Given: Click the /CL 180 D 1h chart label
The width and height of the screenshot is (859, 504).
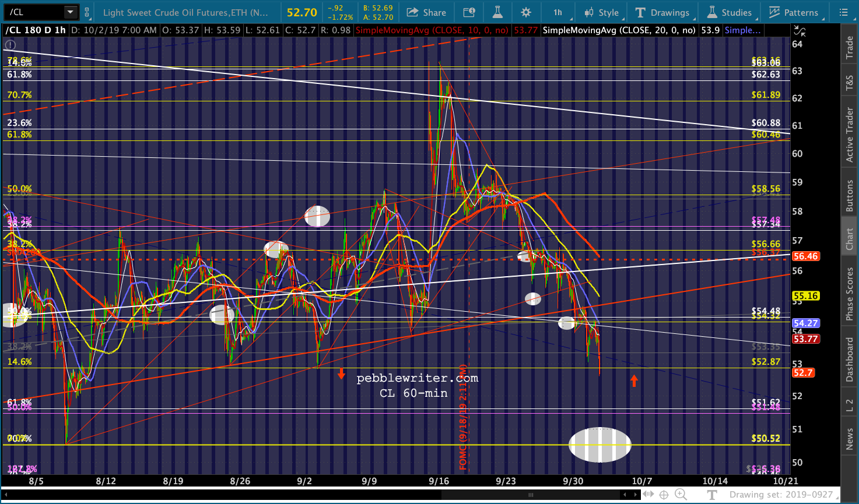Looking at the screenshot, I should (x=36, y=30).
